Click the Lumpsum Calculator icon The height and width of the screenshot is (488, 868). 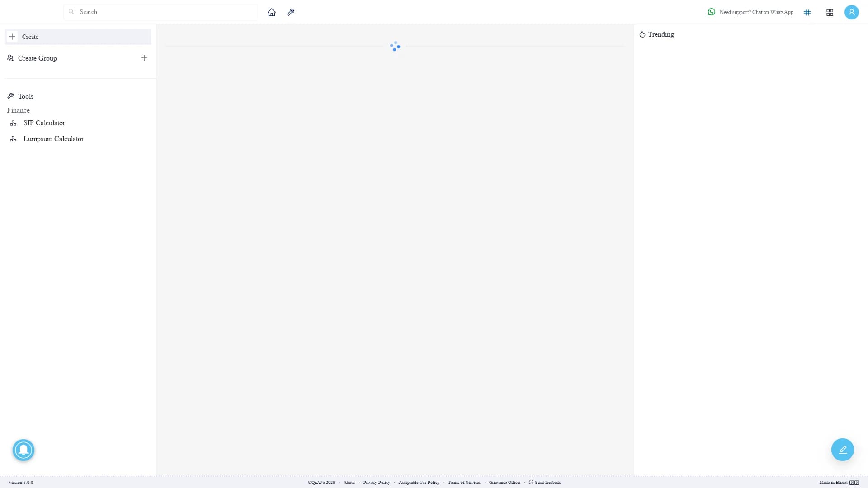[x=13, y=139]
